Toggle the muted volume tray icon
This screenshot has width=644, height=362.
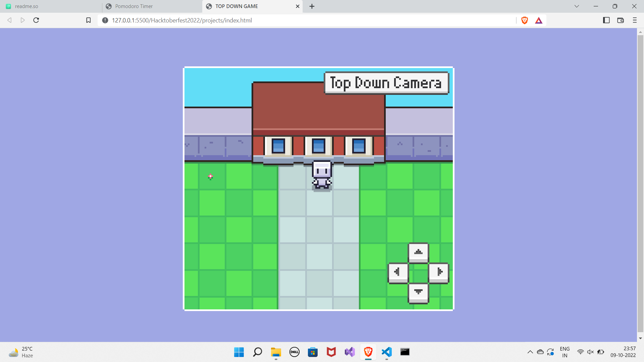(590, 352)
